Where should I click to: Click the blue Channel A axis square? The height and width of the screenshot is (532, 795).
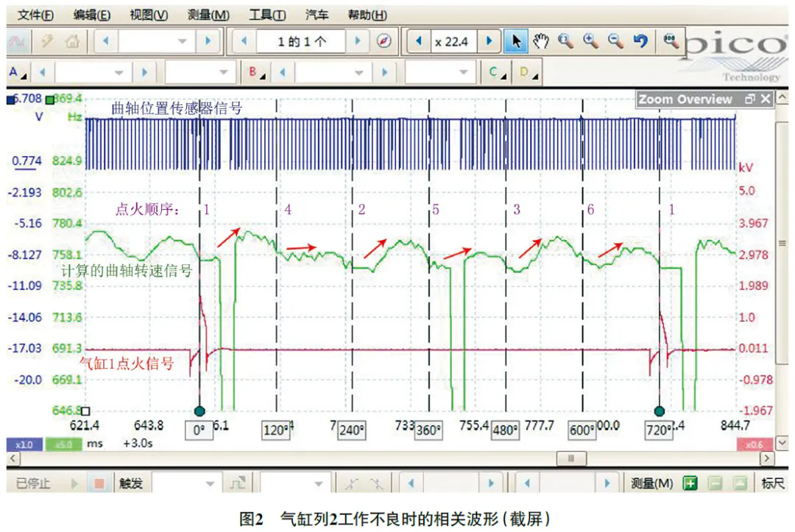point(10,100)
